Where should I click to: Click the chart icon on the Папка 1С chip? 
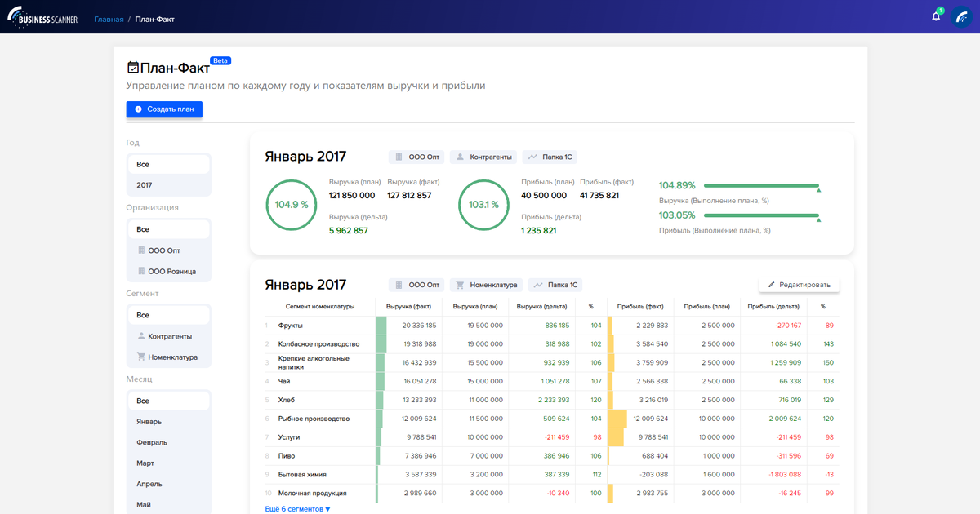532,157
